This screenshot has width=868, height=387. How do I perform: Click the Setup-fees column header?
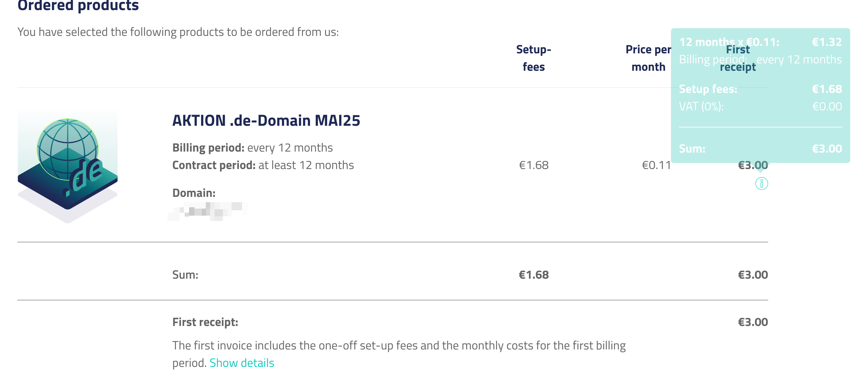click(534, 58)
